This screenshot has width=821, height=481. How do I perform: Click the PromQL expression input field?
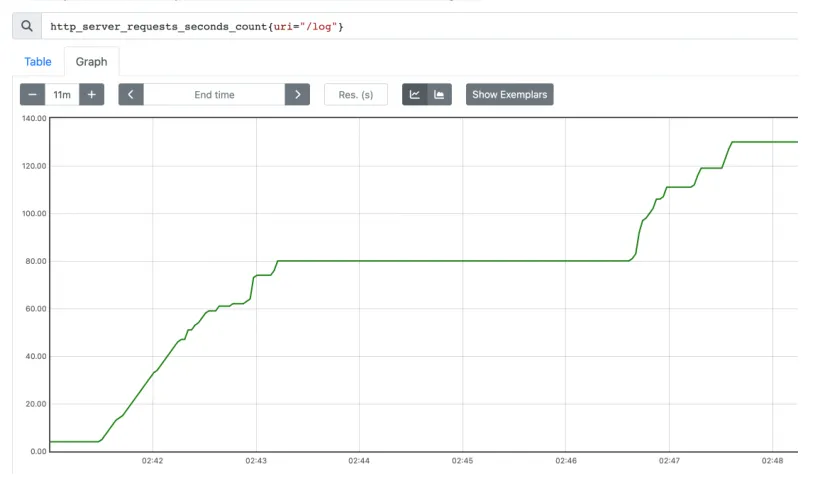(419, 26)
